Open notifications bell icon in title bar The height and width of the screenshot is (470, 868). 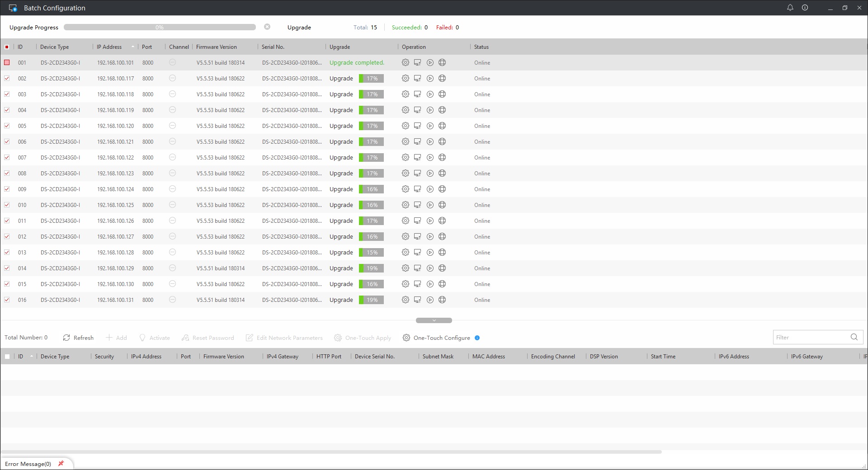point(790,8)
